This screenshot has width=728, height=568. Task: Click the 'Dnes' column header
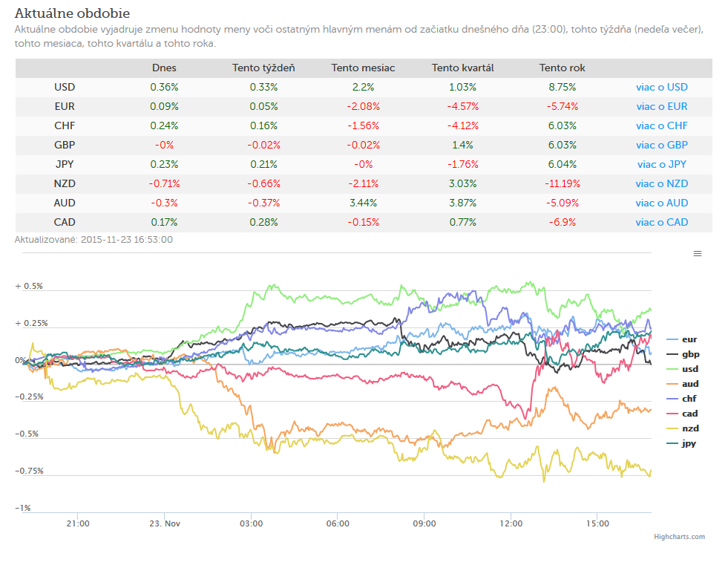coord(164,68)
